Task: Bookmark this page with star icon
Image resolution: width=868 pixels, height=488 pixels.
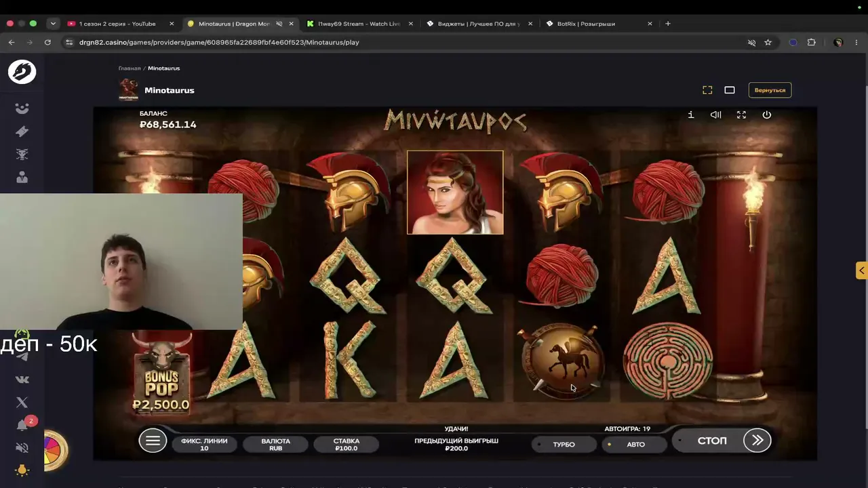Action: coord(768,42)
